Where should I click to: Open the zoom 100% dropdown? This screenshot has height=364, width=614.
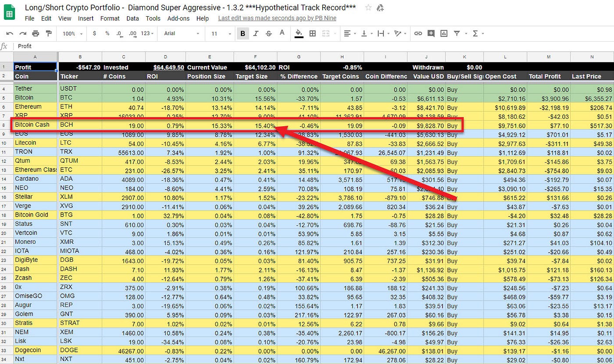tap(71, 33)
